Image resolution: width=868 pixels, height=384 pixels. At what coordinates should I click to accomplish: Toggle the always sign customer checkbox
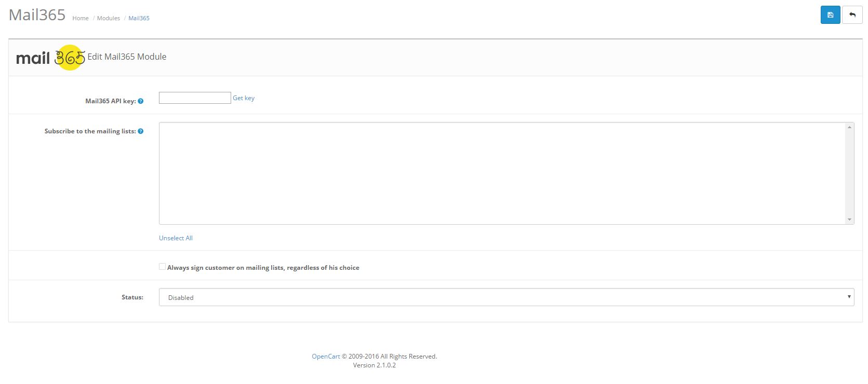162,267
